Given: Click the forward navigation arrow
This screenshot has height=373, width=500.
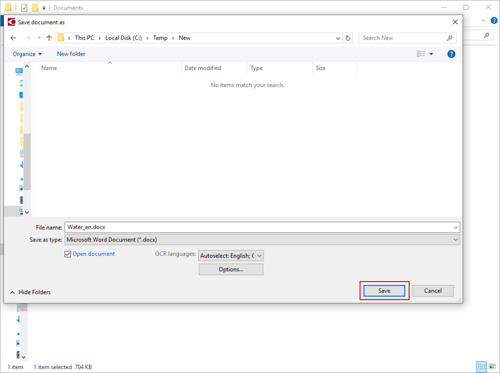Looking at the screenshot, I should pyautogui.click(x=28, y=38).
